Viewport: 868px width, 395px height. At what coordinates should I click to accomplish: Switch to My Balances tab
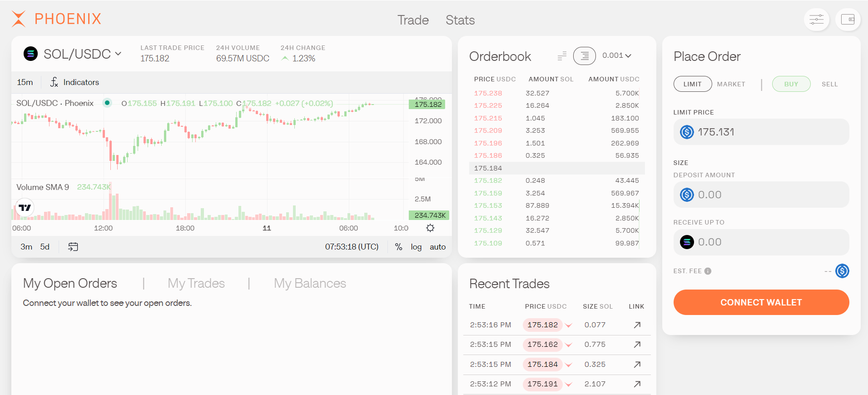click(310, 283)
